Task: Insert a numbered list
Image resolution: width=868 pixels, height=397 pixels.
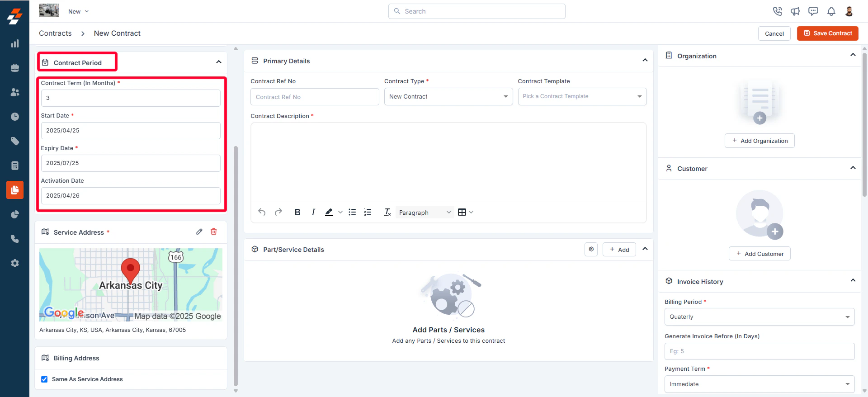Action: pyautogui.click(x=368, y=212)
